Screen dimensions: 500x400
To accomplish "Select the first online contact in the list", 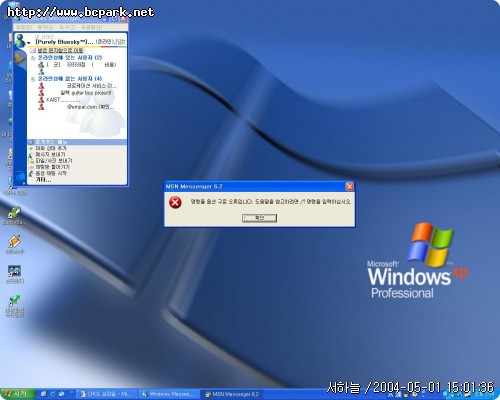I will (x=77, y=65).
